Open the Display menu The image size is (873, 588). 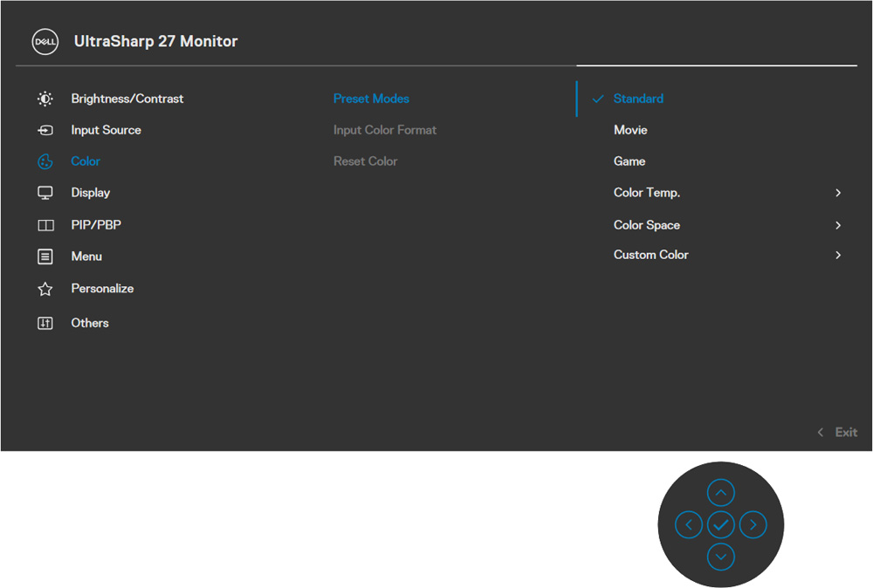point(90,193)
